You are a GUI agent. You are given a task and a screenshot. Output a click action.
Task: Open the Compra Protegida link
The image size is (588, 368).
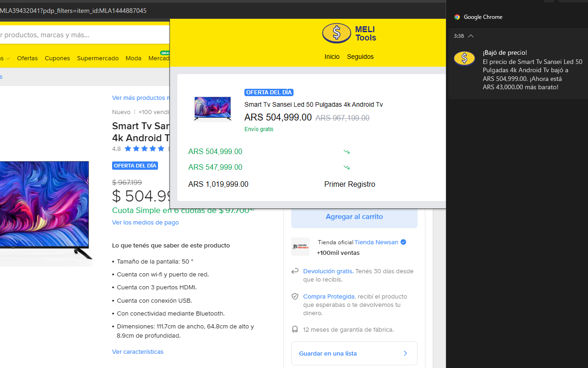coord(329,297)
